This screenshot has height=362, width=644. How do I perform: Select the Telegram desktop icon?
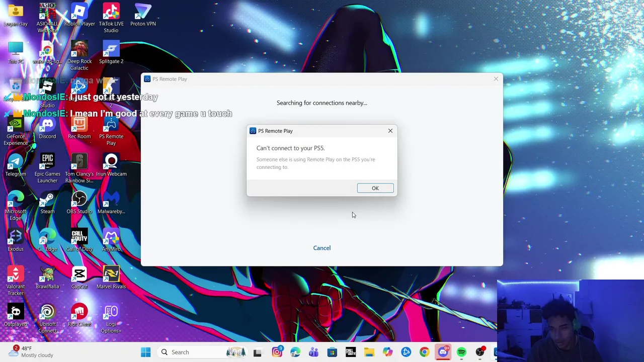(x=16, y=165)
